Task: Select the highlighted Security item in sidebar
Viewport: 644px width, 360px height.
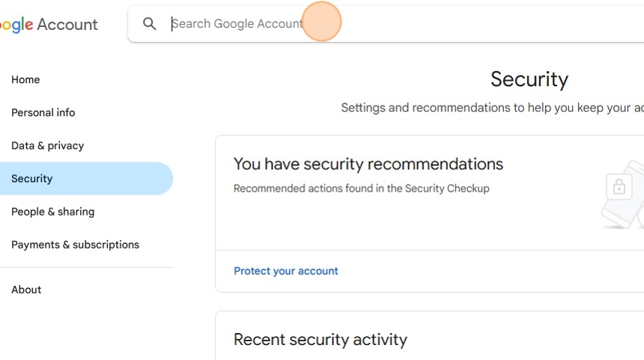Action: (x=32, y=179)
